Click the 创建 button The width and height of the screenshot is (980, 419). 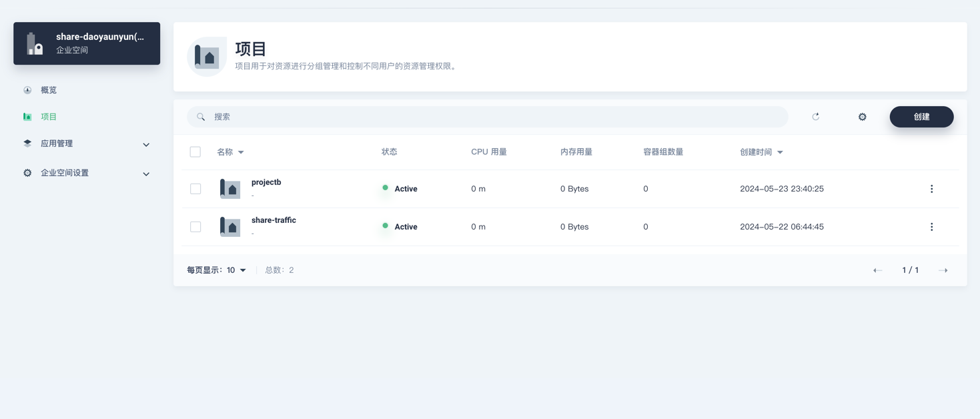(x=921, y=117)
